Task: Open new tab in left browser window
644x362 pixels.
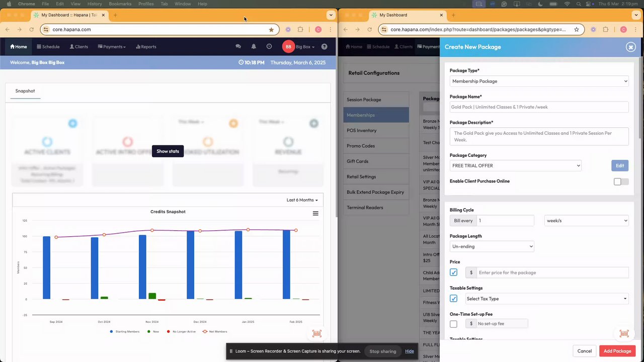Action: click(115, 15)
